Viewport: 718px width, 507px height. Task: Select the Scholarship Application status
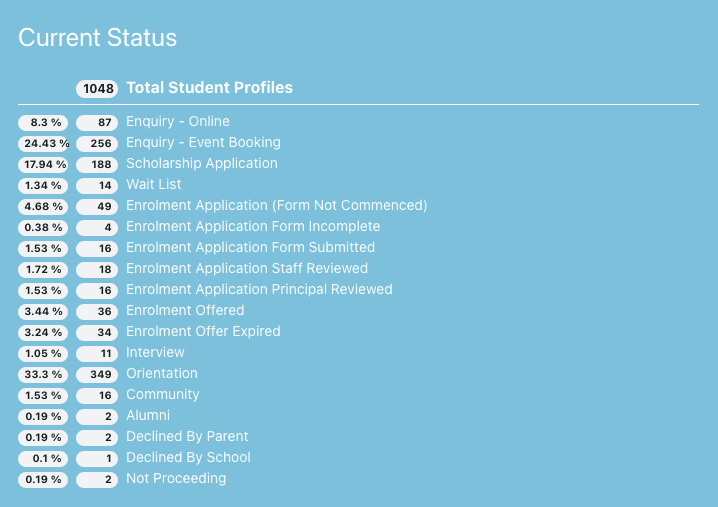click(201, 164)
